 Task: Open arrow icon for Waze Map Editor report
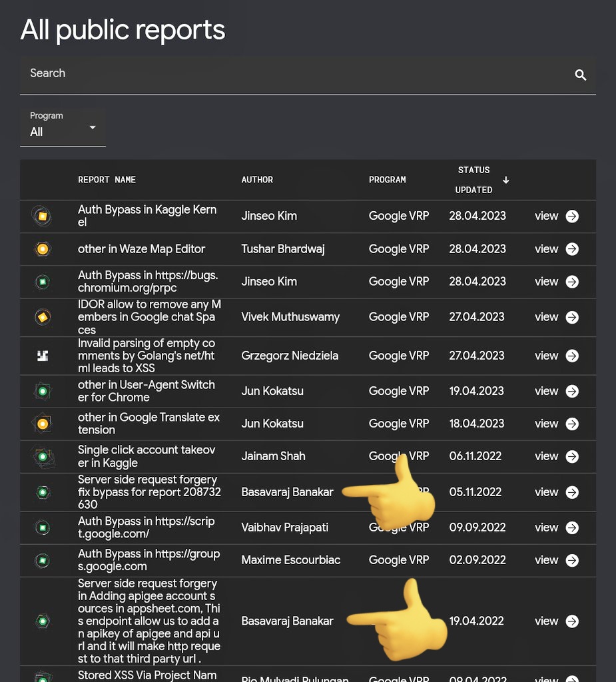[572, 249]
